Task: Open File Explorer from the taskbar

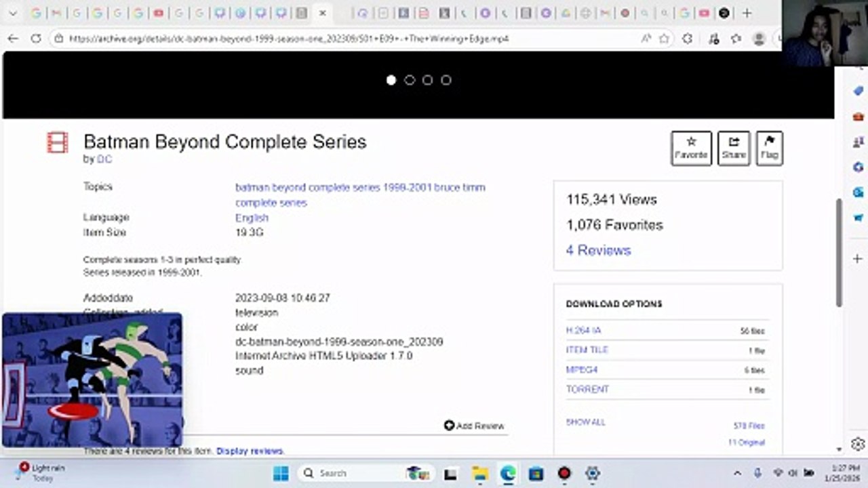Action: pos(480,473)
